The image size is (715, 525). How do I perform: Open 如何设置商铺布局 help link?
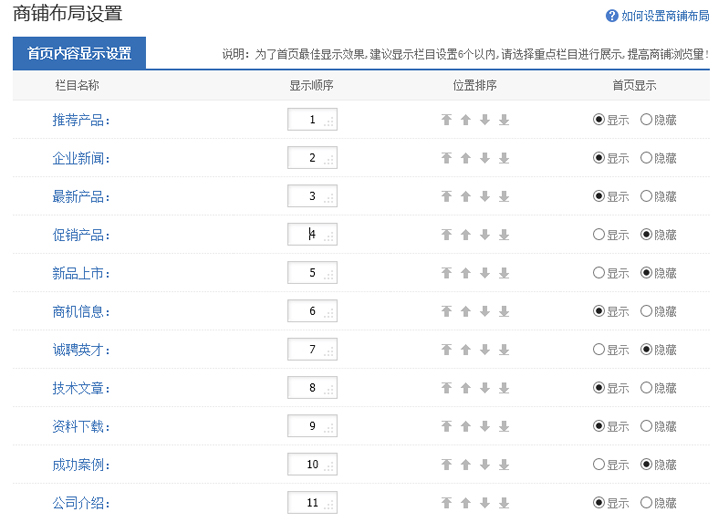pyautogui.click(x=665, y=16)
